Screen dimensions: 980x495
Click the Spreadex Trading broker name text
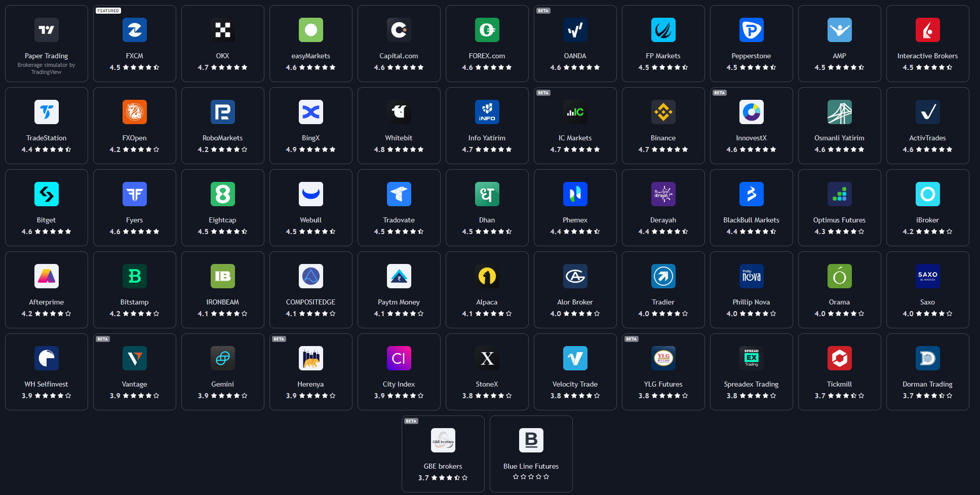(752, 385)
